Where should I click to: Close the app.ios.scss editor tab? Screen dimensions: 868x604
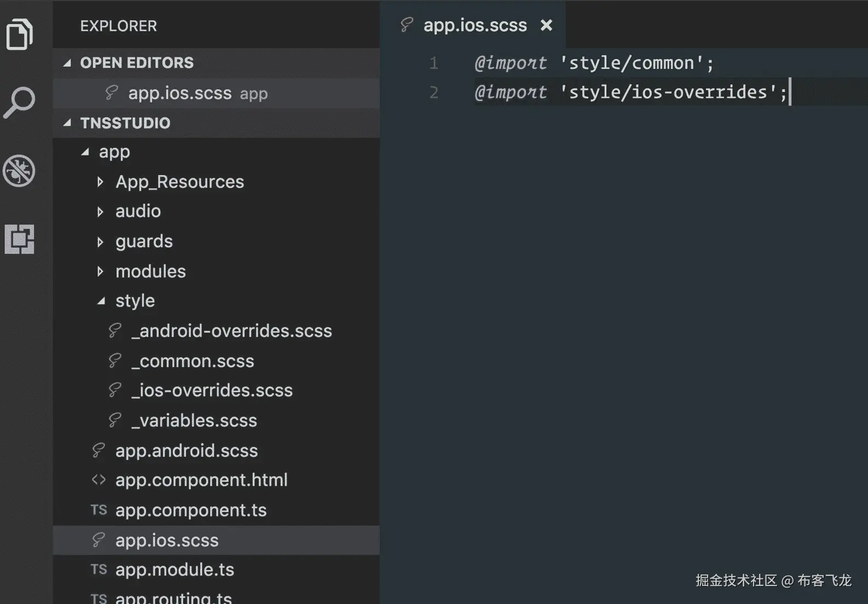(546, 25)
